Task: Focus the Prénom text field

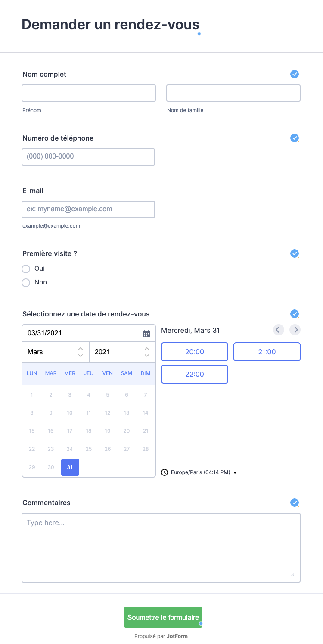Action: click(89, 93)
